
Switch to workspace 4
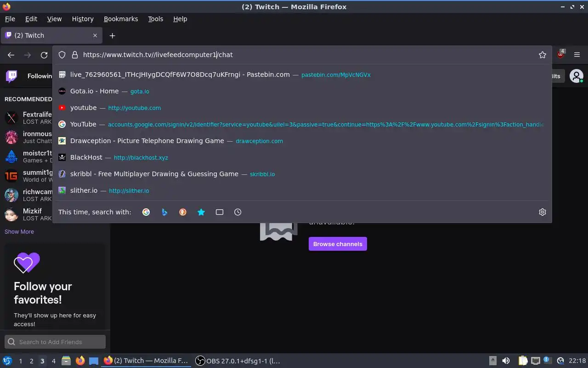(x=53, y=361)
